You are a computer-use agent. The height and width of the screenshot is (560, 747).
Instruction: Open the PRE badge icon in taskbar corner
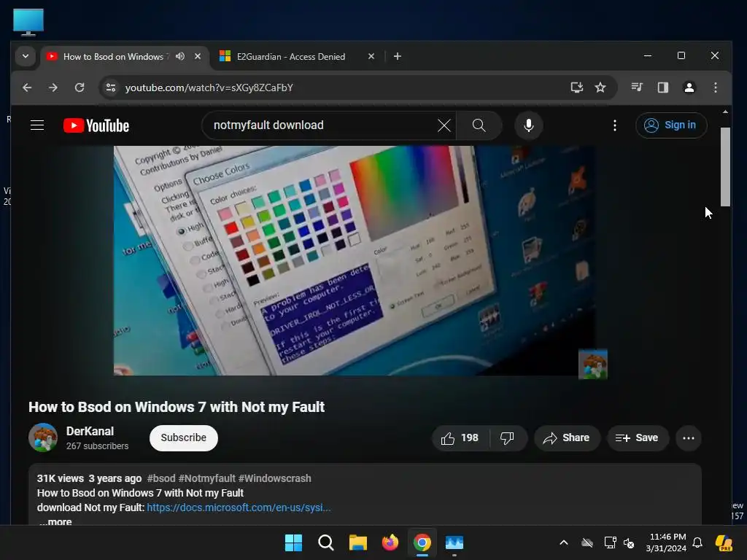(724, 542)
